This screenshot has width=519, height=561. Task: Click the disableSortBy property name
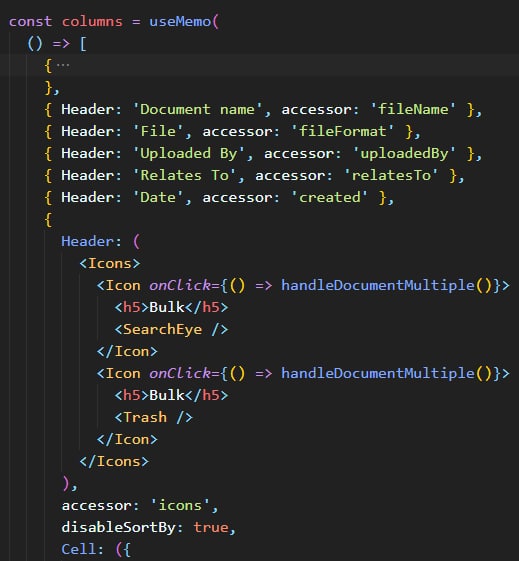pos(118,527)
